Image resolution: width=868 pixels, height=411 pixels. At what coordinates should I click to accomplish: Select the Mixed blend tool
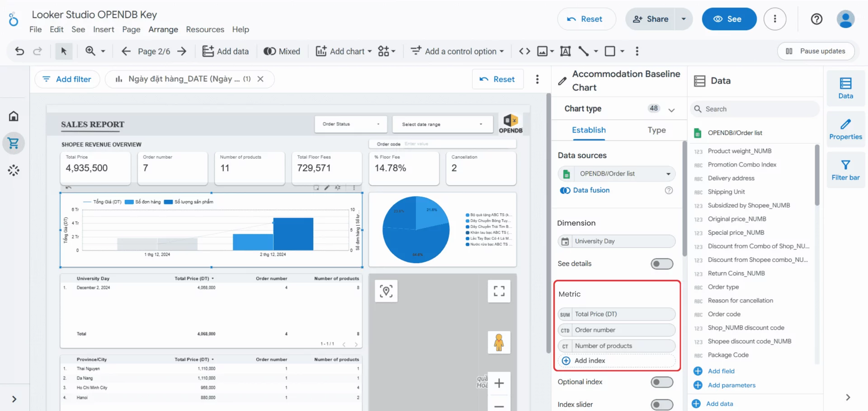coord(282,51)
